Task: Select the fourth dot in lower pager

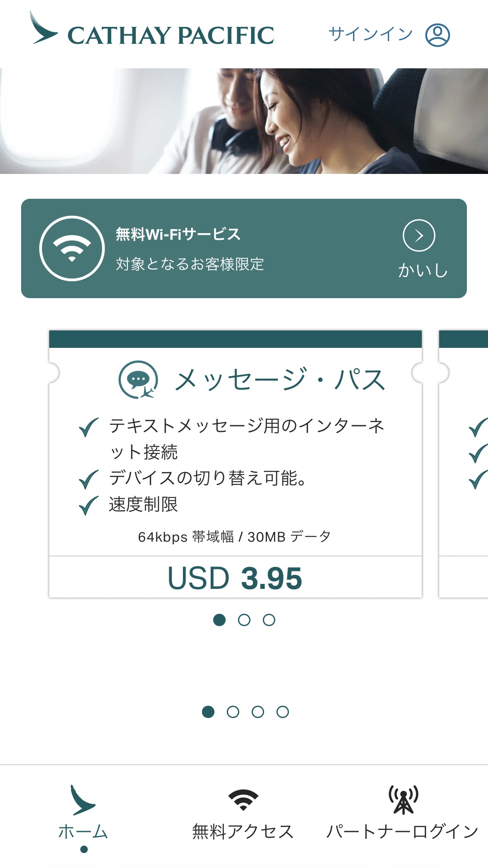Action: tap(283, 712)
